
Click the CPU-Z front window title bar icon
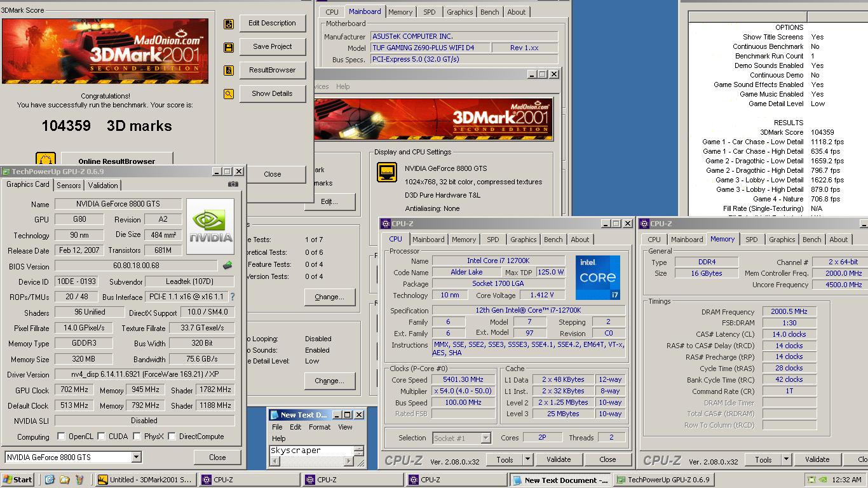tap(386, 224)
